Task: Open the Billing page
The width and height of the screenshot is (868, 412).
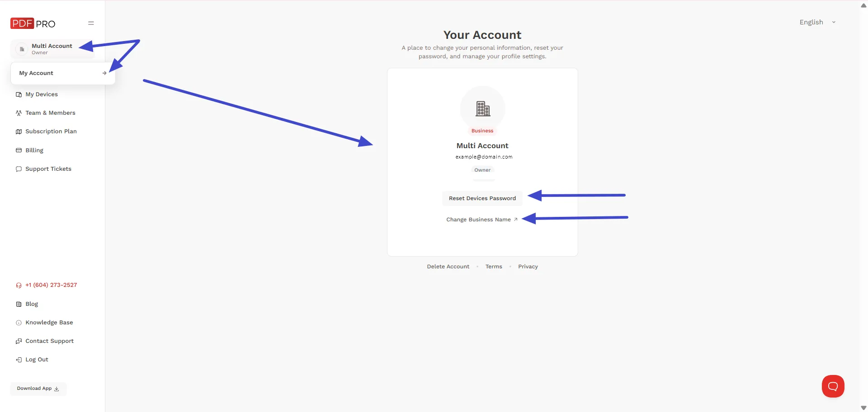Action: click(34, 150)
